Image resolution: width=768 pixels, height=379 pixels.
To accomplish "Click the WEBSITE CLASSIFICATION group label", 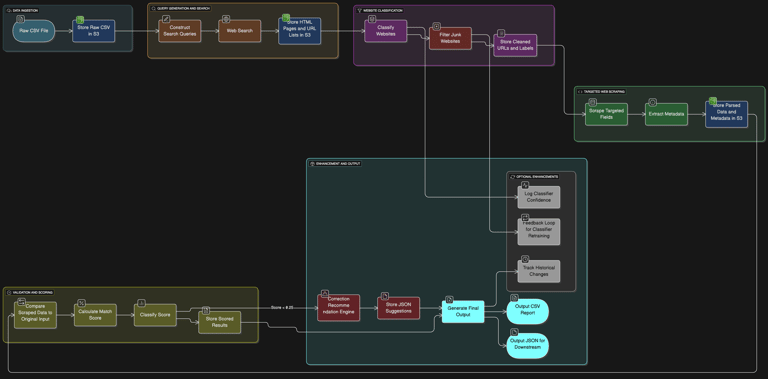I will [x=382, y=10].
